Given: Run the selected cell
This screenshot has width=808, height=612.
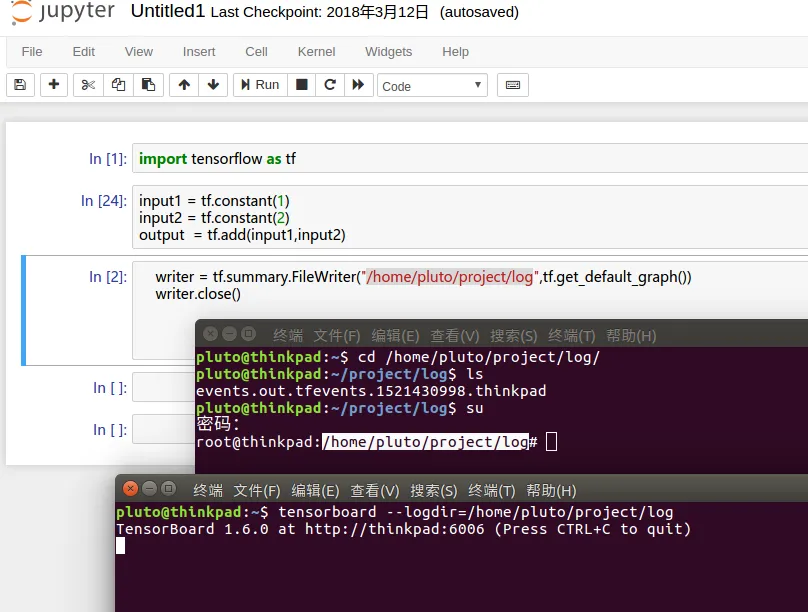Looking at the screenshot, I should click(260, 85).
